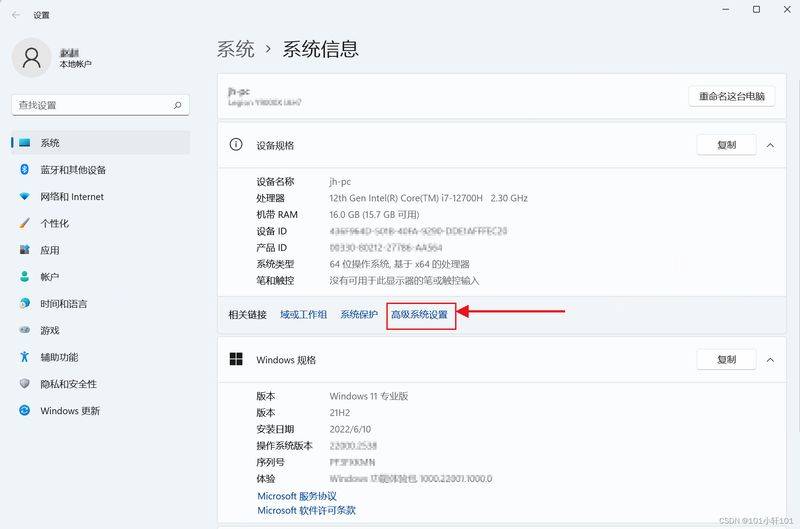Select 帐户 in the sidebar
The width and height of the screenshot is (800, 529).
click(101, 276)
